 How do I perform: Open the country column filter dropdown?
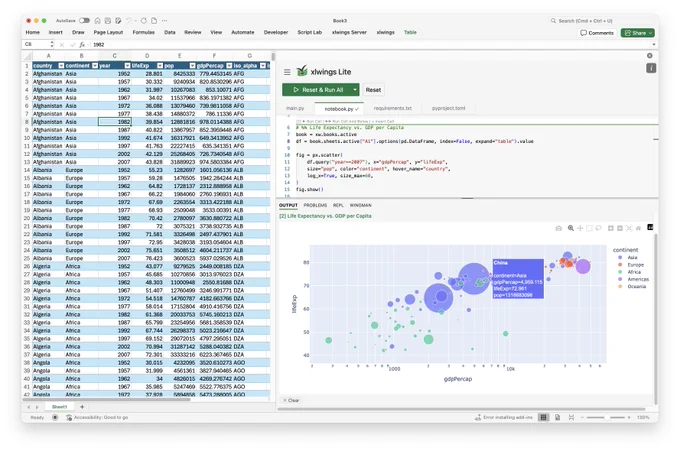tap(61, 65)
